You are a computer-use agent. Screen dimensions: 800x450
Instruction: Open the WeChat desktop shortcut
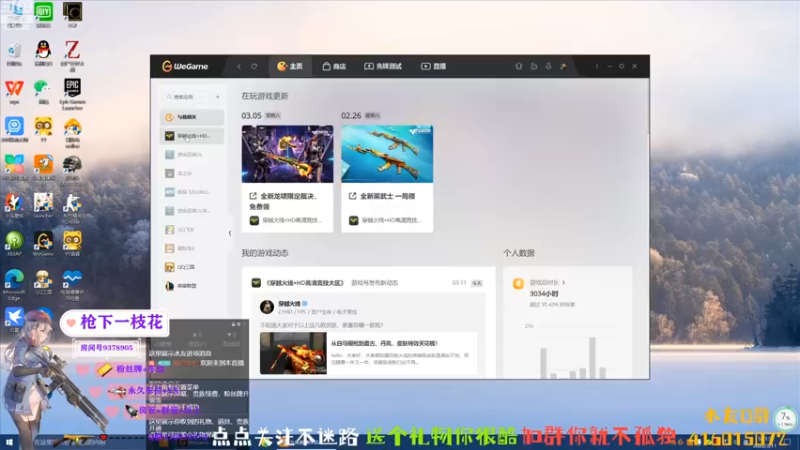pyautogui.click(x=43, y=92)
